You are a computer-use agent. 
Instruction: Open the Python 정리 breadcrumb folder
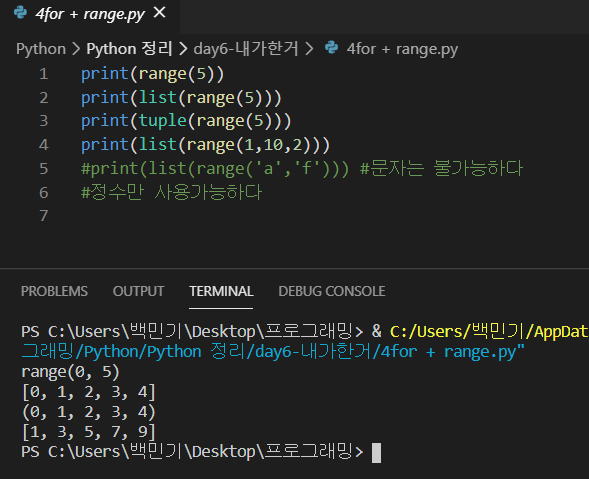tap(129, 49)
